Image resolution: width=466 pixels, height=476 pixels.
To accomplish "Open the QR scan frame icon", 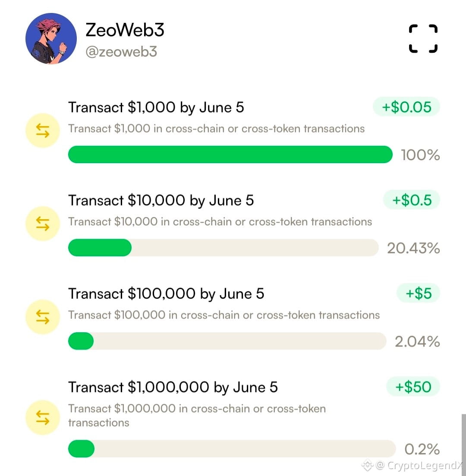I will 423,38.
